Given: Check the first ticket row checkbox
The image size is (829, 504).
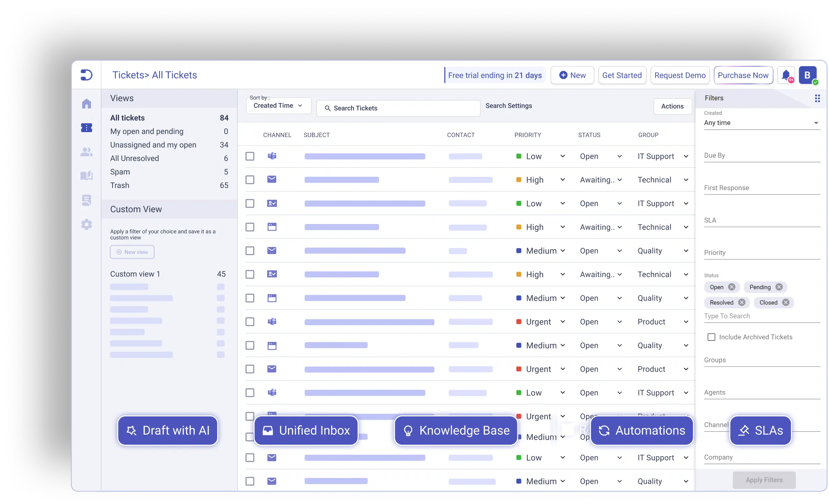Looking at the screenshot, I should (x=250, y=156).
